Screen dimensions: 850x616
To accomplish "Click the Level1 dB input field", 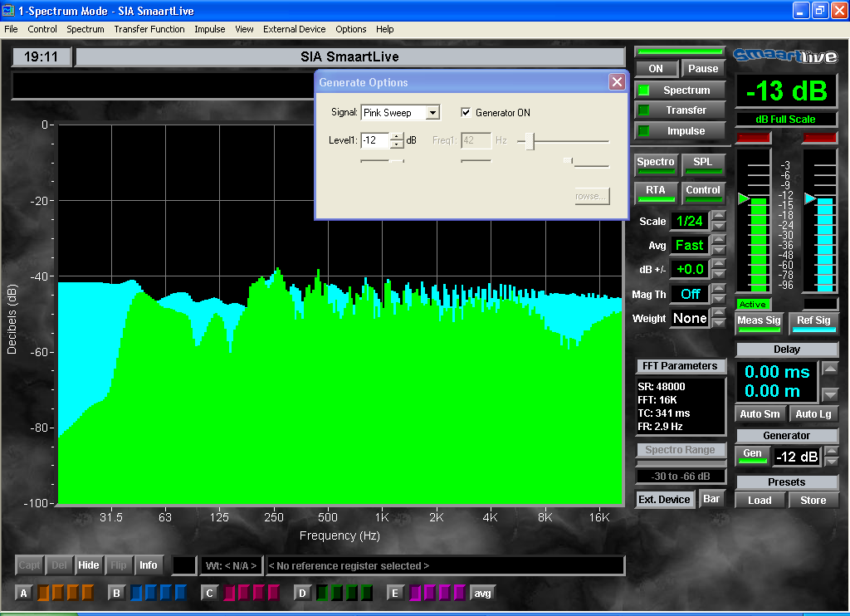I will tap(375, 140).
